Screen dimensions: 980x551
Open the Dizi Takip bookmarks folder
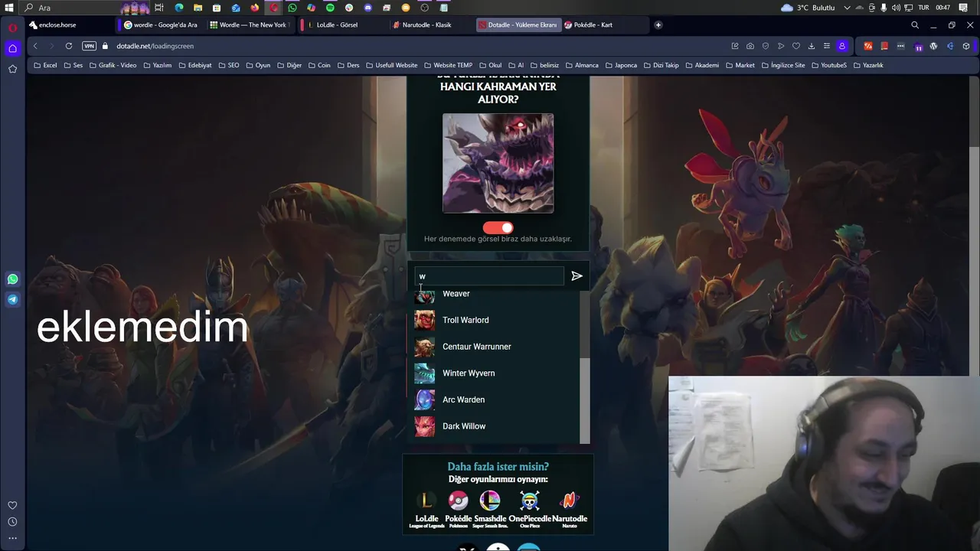coord(661,65)
